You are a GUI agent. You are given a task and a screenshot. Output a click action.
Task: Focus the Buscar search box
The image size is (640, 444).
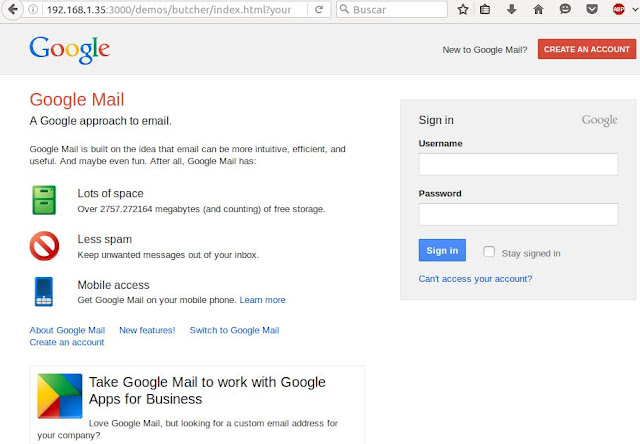(392, 9)
